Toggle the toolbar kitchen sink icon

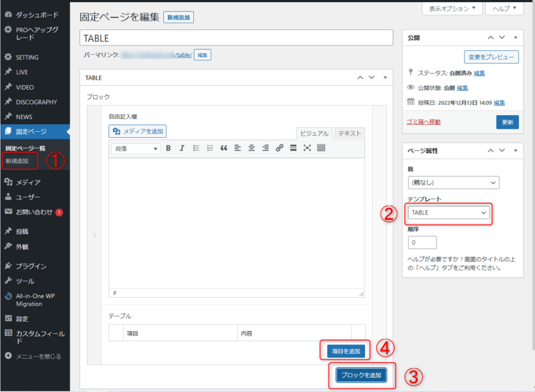pyautogui.click(x=321, y=148)
